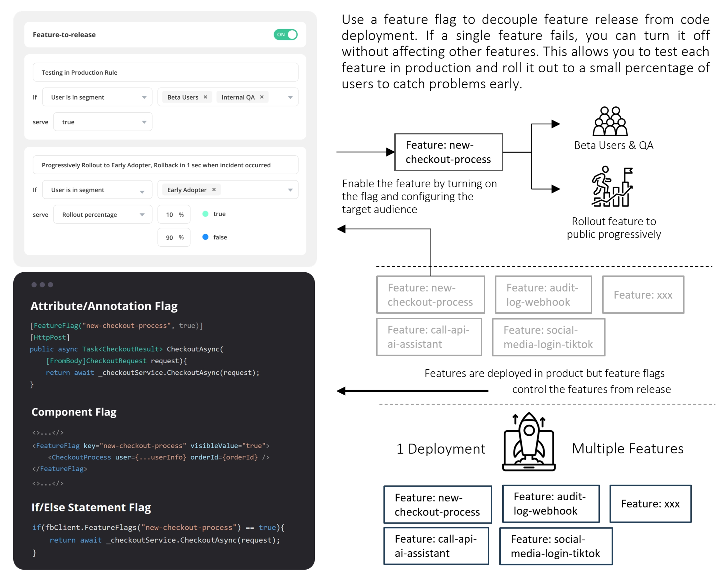
Task: Select the faded Feature: new-checkout-process box
Action: tap(430, 295)
